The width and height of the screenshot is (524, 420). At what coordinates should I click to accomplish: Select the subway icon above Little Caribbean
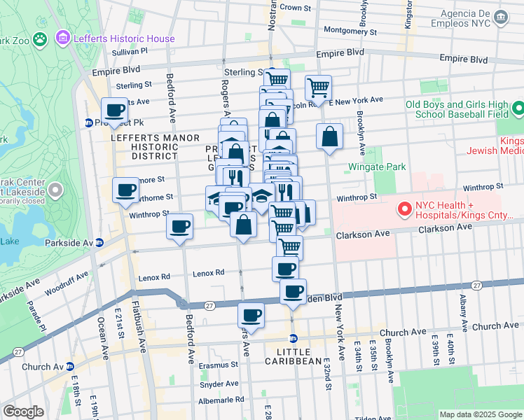click(293, 338)
